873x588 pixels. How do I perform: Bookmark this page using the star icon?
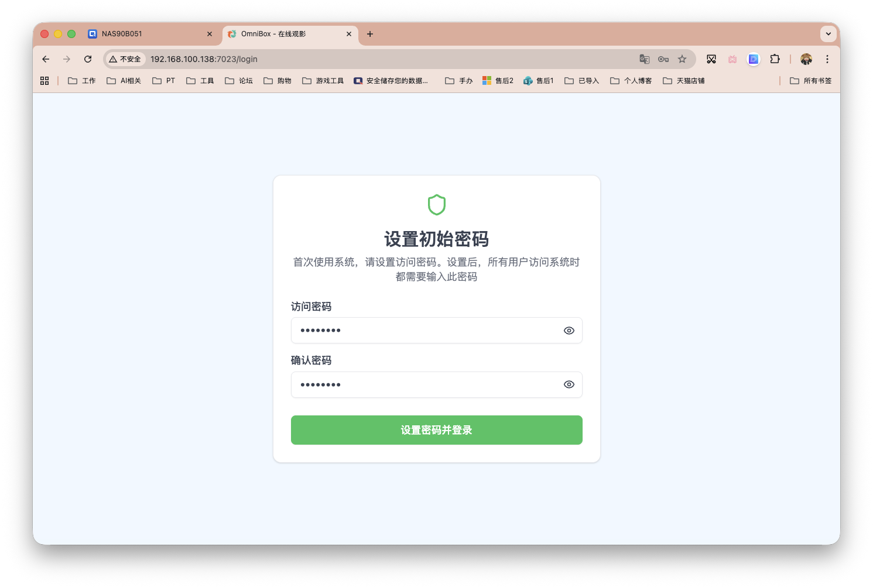[x=682, y=59]
